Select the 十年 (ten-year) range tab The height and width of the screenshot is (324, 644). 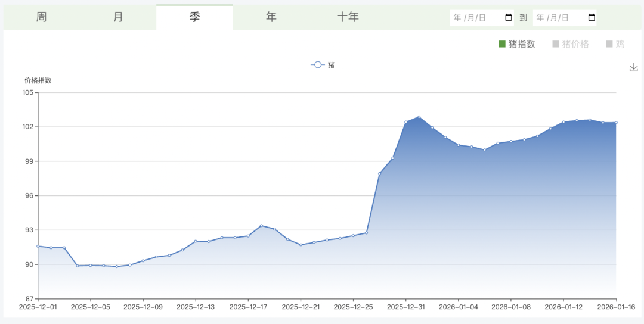click(x=348, y=17)
